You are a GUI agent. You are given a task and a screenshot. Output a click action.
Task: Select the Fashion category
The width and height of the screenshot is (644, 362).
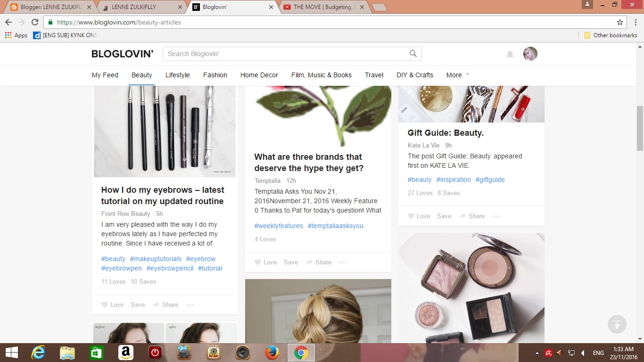(215, 75)
